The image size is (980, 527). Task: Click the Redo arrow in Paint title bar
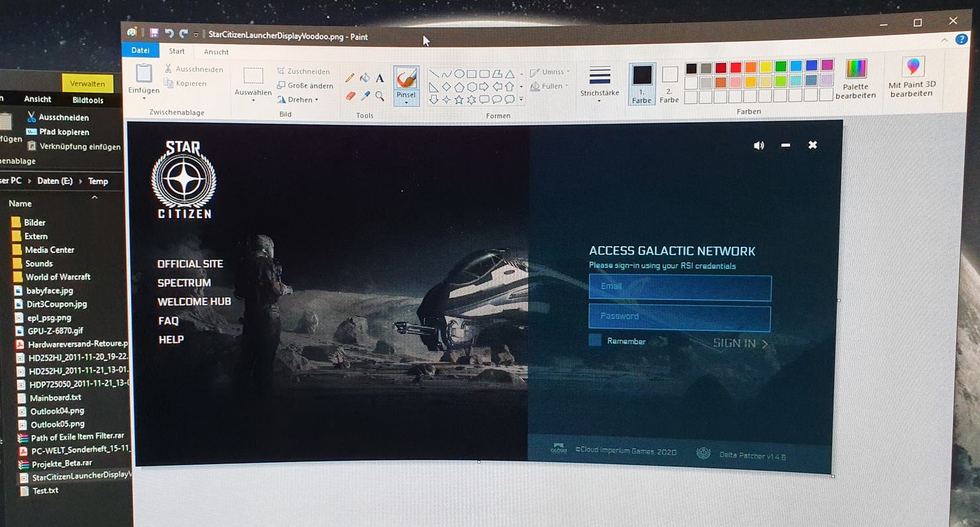click(x=184, y=34)
